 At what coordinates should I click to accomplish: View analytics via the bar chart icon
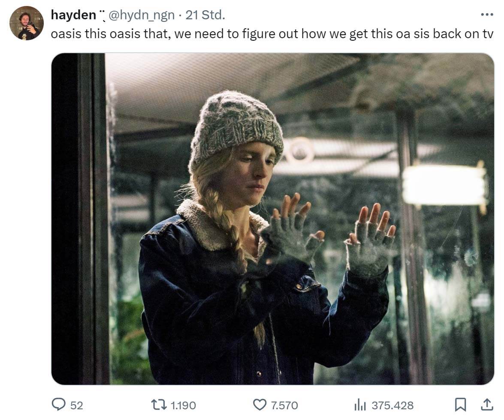[x=360, y=405]
